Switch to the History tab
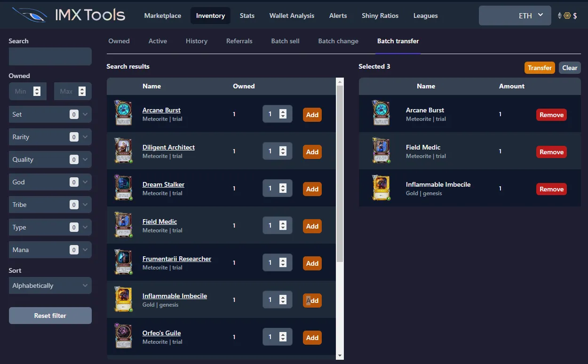Screen dimensions: 588x364 tap(197, 41)
